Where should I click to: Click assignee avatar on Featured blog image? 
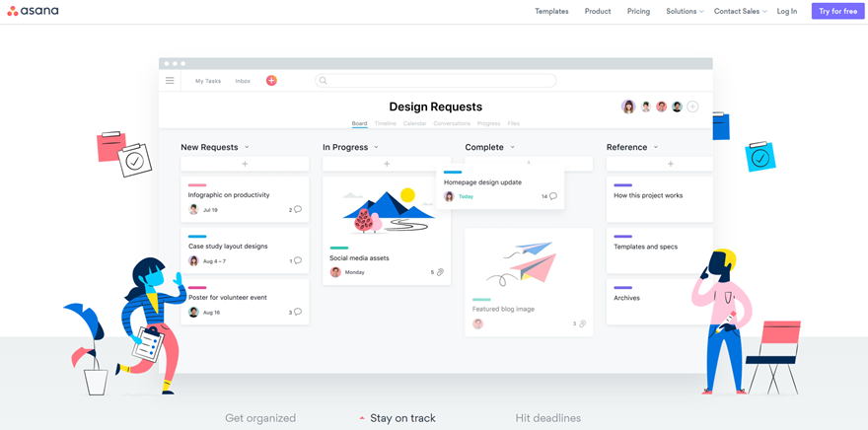(477, 323)
